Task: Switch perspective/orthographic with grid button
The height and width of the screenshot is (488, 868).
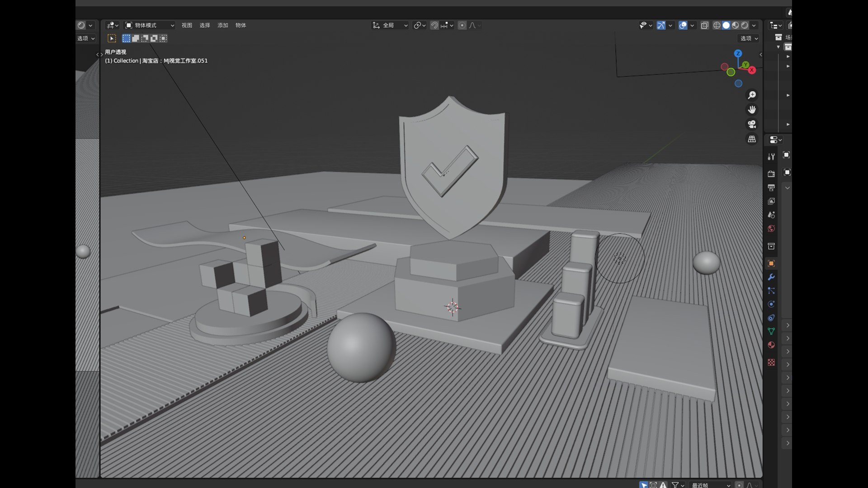Action: [752, 139]
